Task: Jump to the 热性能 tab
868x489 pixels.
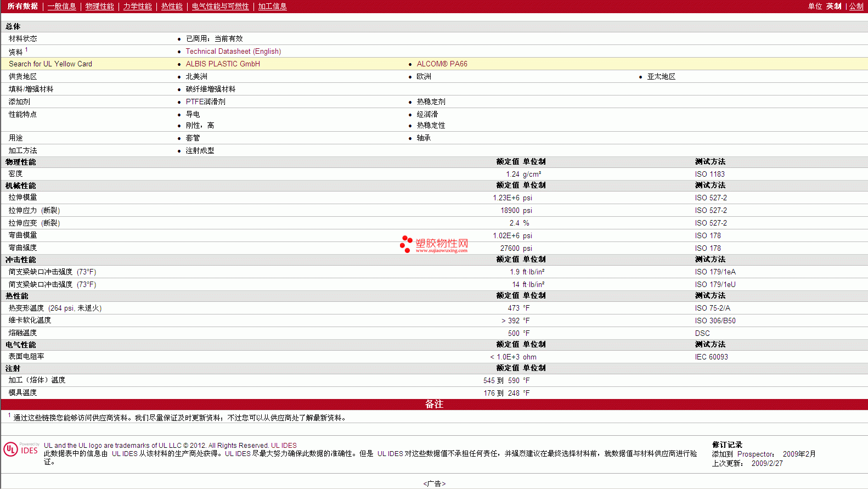Action: 172,6
